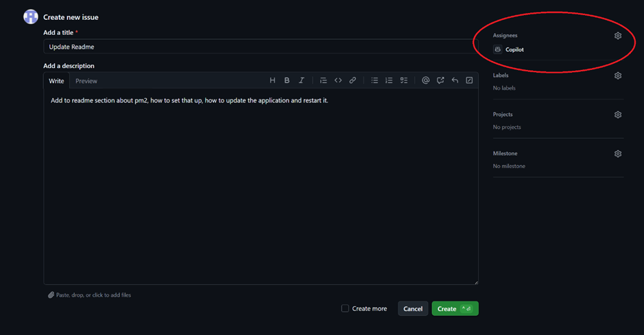Viewport: 644px width, 335px height.
Task: Insert code formatting
Action: click(x=338, y=80)
